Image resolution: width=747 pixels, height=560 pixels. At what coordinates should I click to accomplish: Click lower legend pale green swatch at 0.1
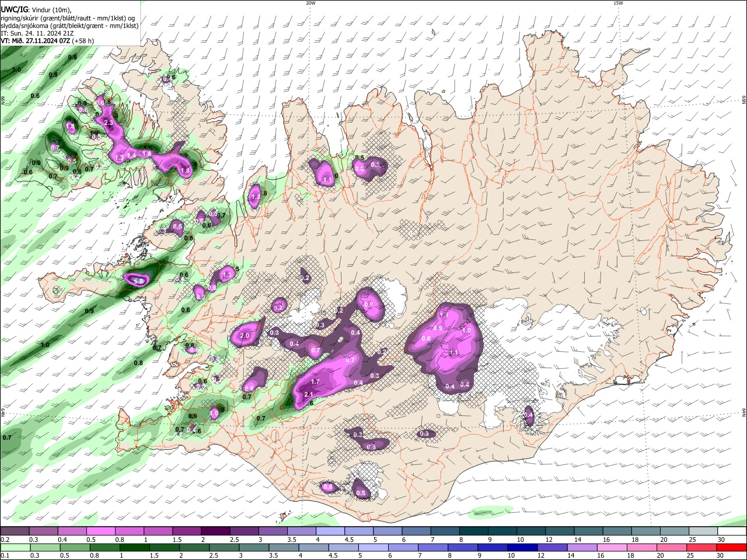15,547
